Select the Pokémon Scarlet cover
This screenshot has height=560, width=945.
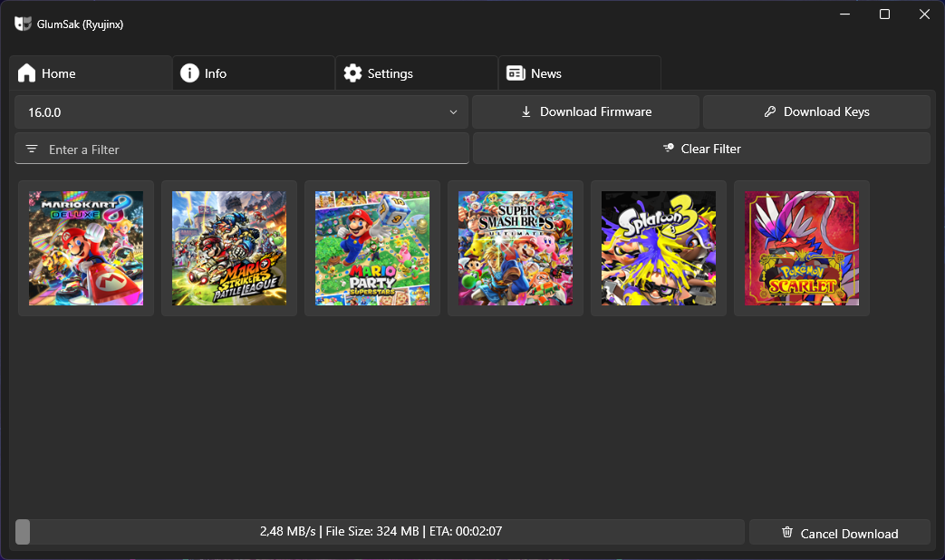click(802, 248)
